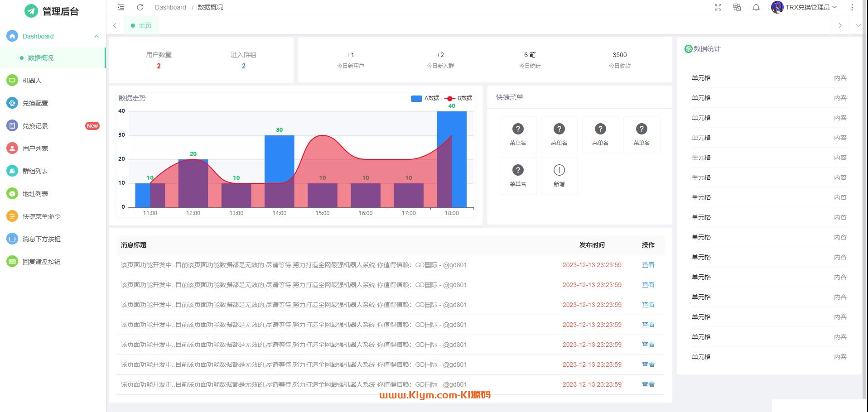Click the refresh icon in the top bar
Viewport: 868px width, 412px height.
click(x=140, y=7)
